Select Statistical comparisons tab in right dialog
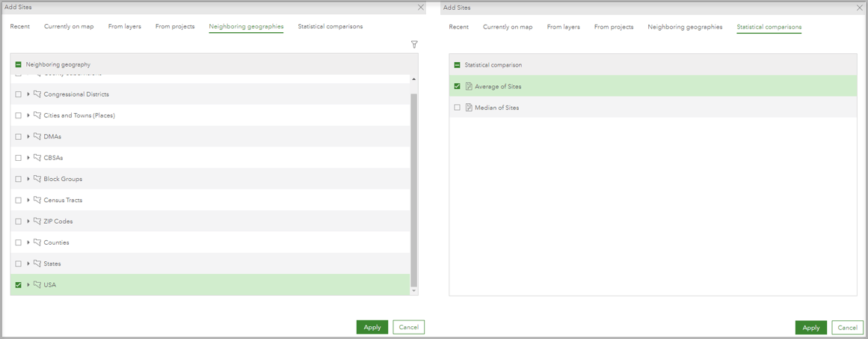868x339 pixels. point(769,27)
